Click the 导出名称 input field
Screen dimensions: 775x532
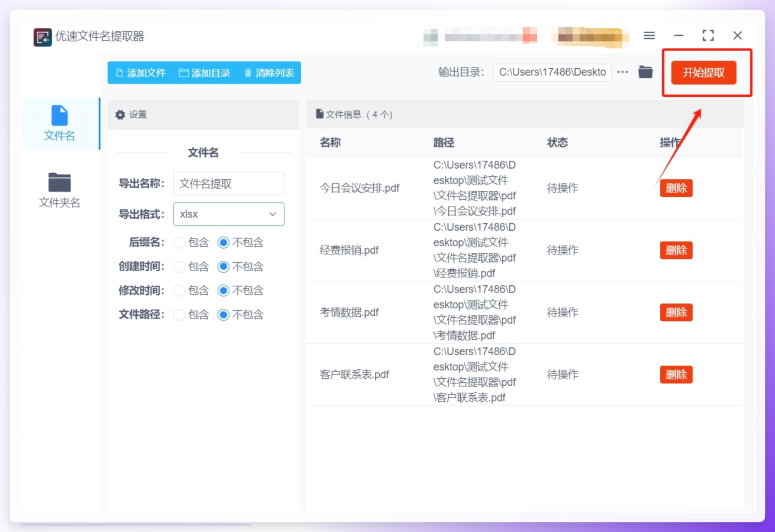coord(229,183)
